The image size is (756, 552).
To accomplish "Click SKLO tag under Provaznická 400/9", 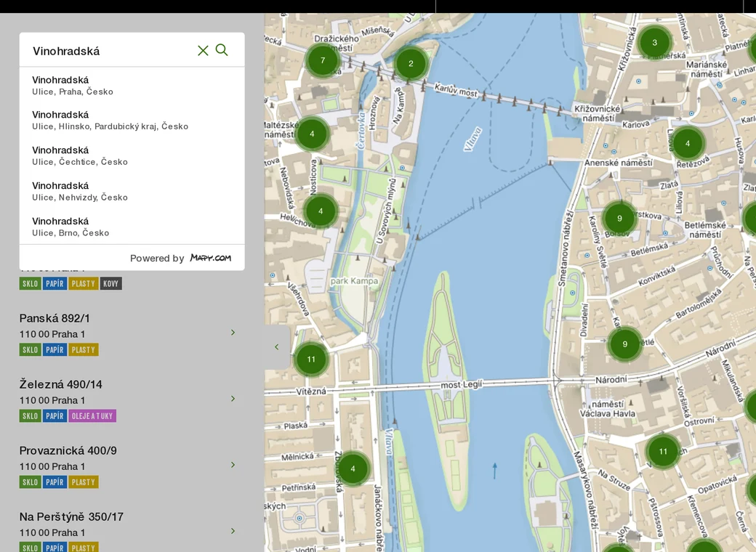I will [x=30, y=482].
